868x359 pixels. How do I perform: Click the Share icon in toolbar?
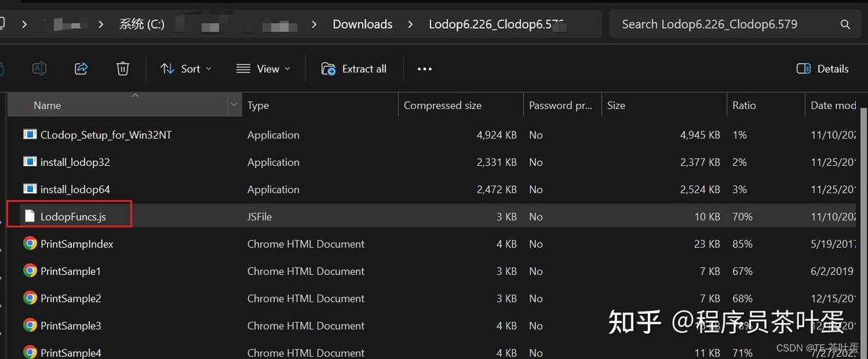pyautogui.click(x=81, y=69)
